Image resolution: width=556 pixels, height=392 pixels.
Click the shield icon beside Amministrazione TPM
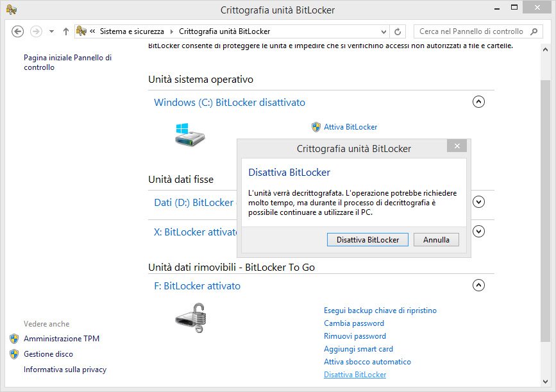click(x=14, y=339)
